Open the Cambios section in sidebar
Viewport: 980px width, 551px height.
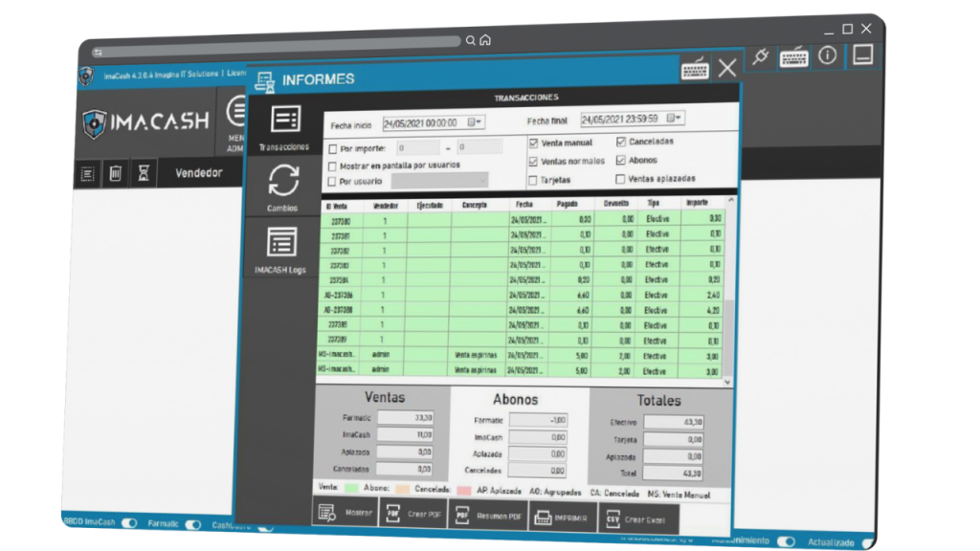282,187
